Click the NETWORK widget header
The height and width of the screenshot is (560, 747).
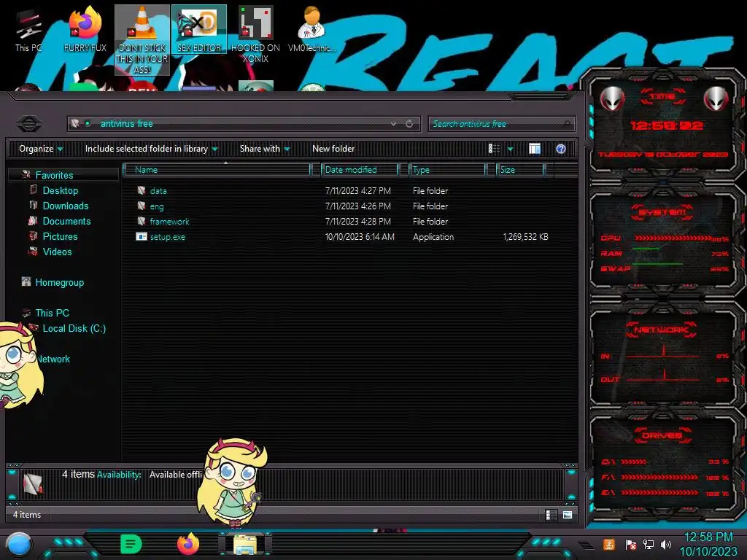(x=661, y=330)
